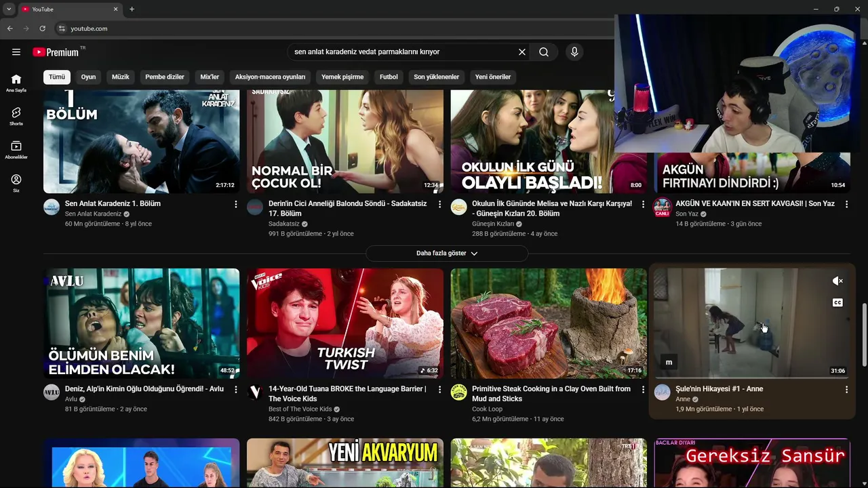Open options for AKGÜN VE KAAN video

click(x=846, y=204)
